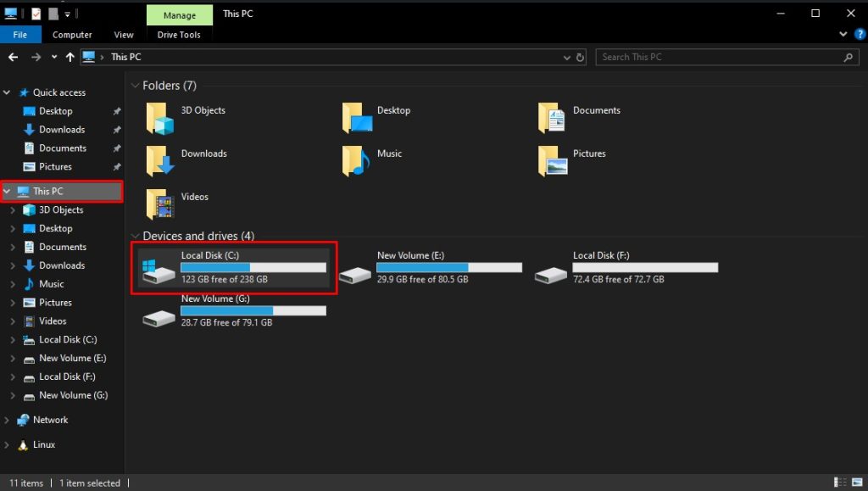Click the Back navigation button
Screen dimensions: 868x491
click(x=14, y=57)
